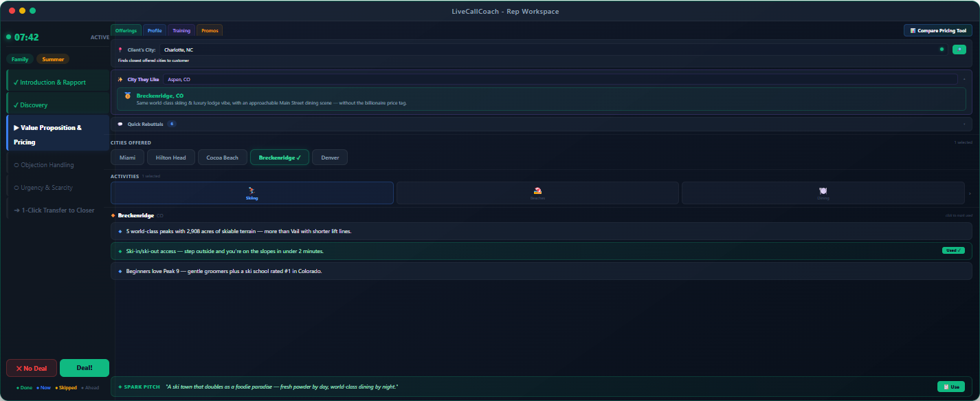980x401 pixels.
Task: Toggle the Summer tag
Action: pos(53,59)
